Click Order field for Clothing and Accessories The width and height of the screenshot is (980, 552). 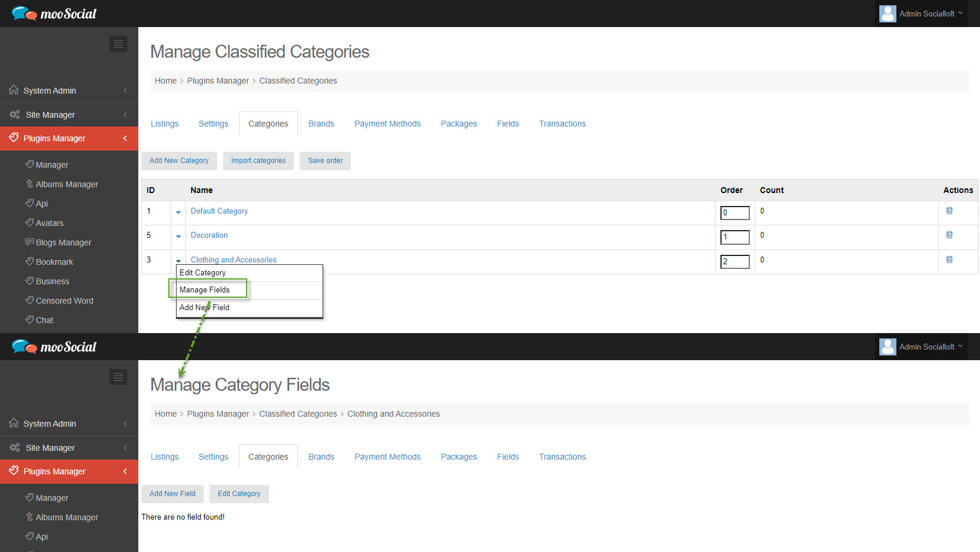pos(735,262)
